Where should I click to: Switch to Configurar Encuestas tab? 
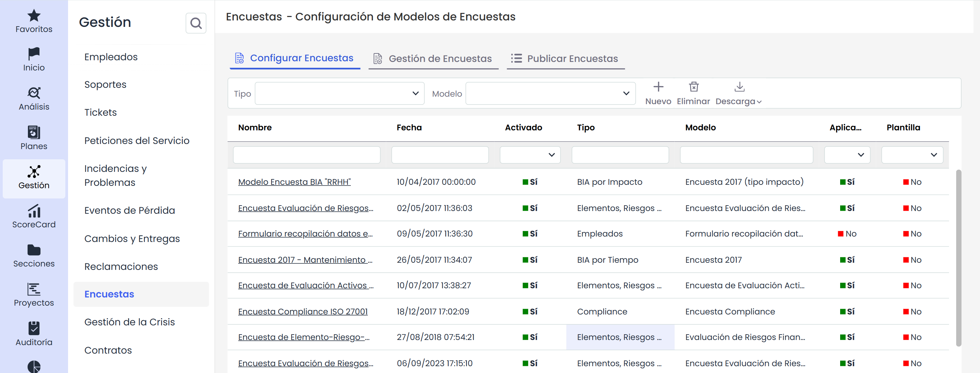coord(295,58)
